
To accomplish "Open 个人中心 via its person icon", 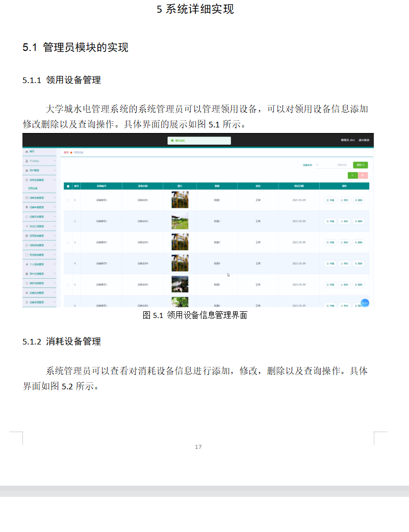I will [26, 161].
